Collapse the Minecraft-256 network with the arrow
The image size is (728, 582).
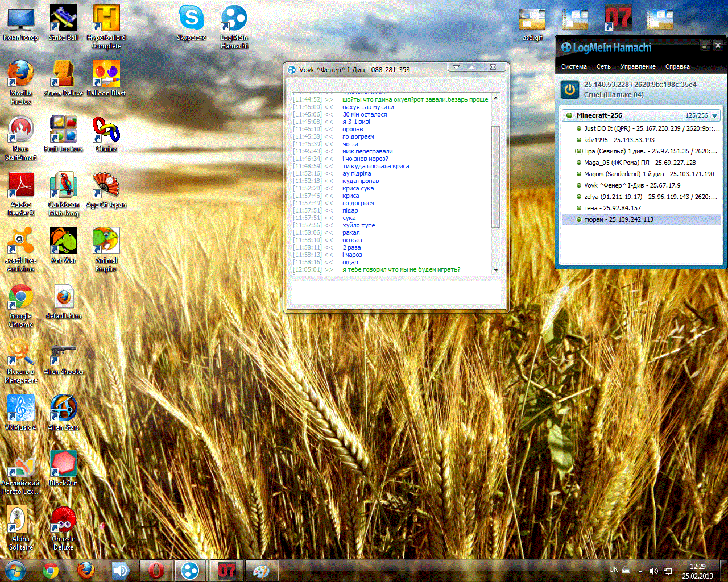tap(715, 115)
